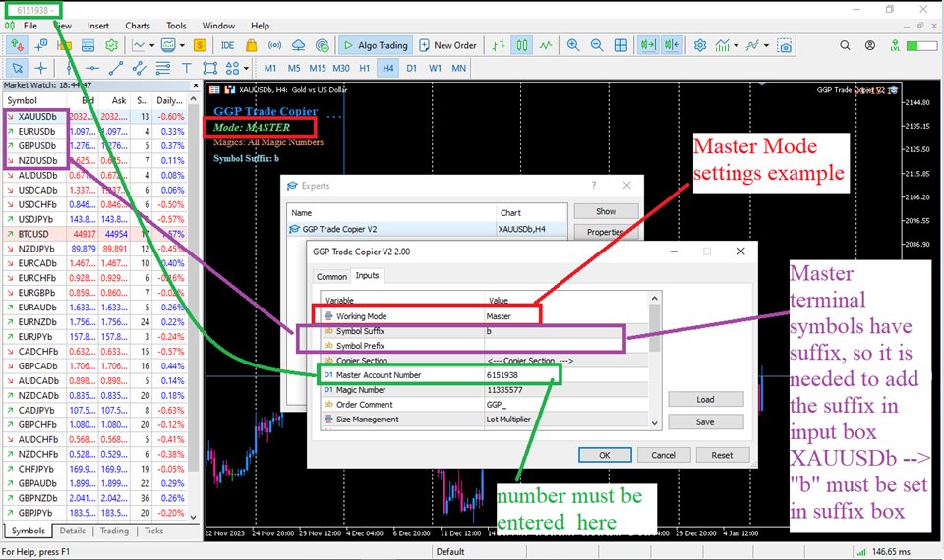
Task: Select BTCUSD row in Market Watch
Action: pos(95,234)
